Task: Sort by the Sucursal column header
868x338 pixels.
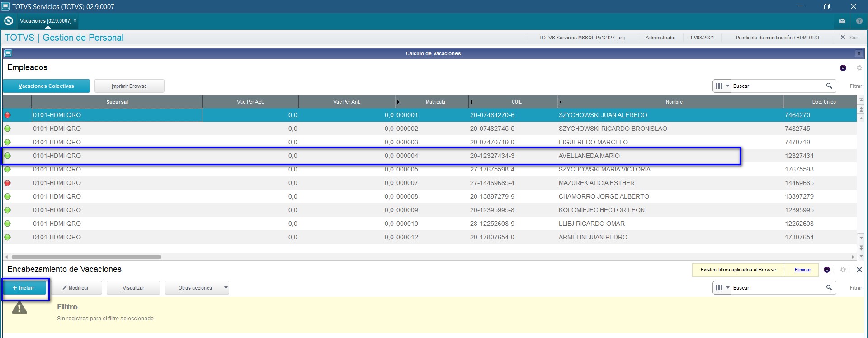Action: point(117,102)
